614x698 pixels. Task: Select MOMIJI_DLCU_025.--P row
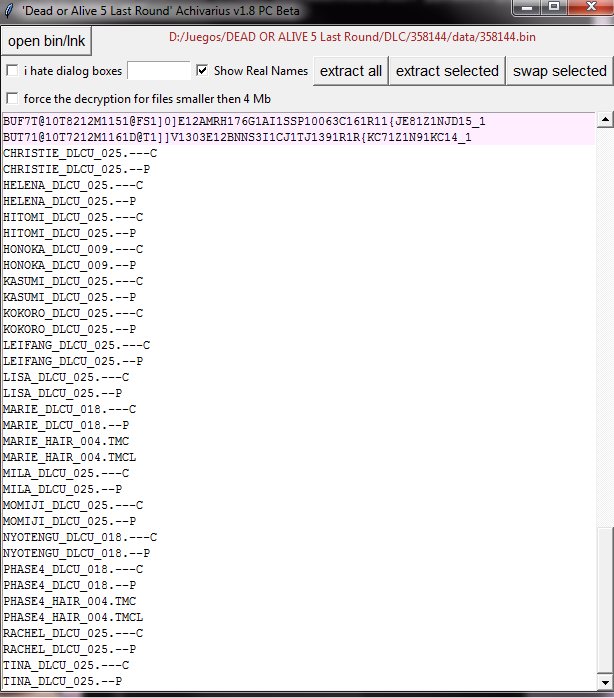pyautogui.click(x=298, y=522)
